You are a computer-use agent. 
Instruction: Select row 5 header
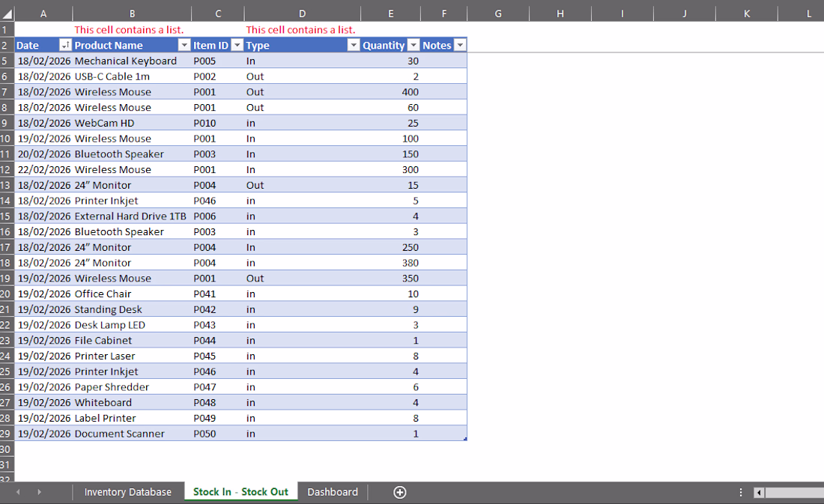click(6, 61)
